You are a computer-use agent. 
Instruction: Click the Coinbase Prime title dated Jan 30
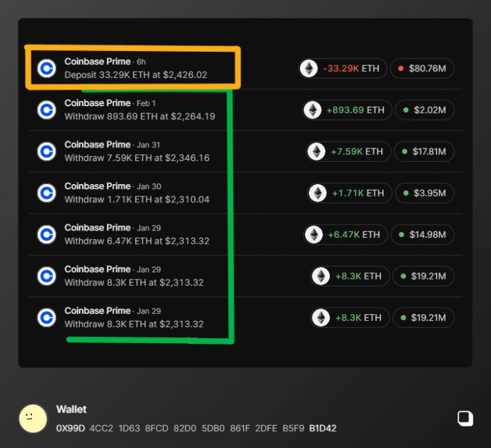tap(98, 186)
